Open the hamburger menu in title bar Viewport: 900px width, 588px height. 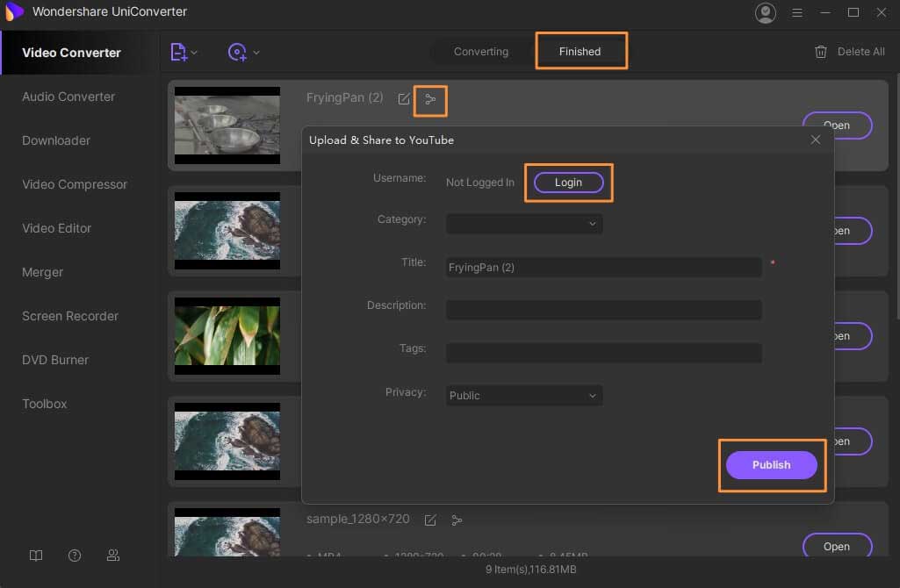(797, 12)
